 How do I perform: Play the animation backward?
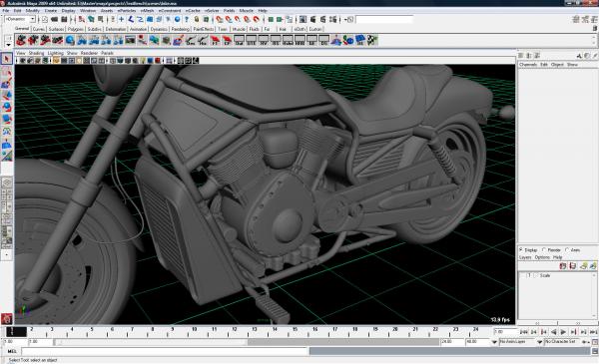[x=553, y=332]
